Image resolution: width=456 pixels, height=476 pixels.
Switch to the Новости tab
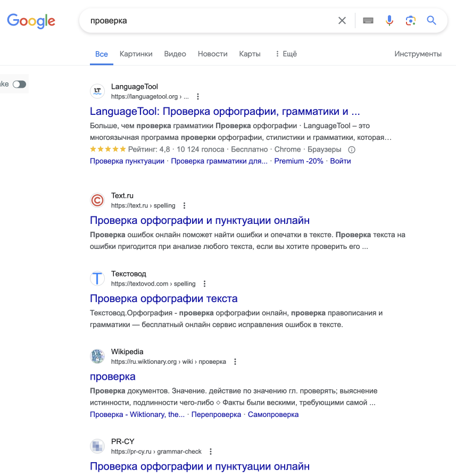pos(213,54)
